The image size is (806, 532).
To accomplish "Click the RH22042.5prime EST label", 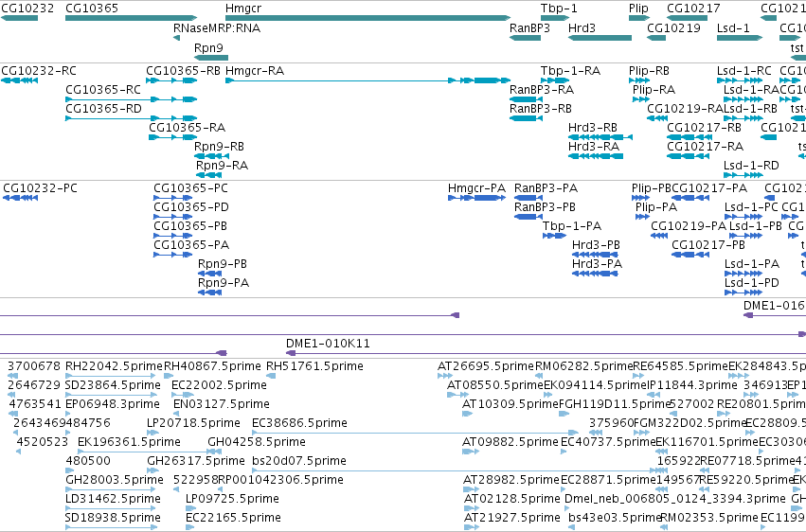I will tap(114, 366).
